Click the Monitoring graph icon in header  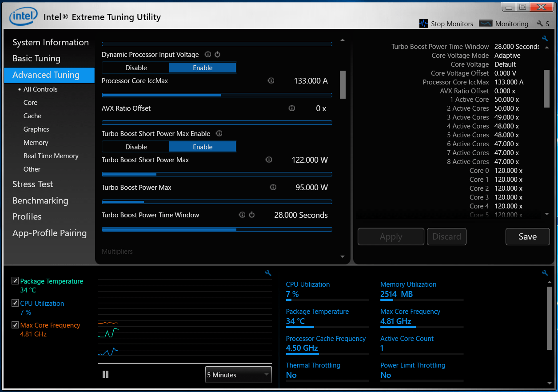tap(486, 24)
